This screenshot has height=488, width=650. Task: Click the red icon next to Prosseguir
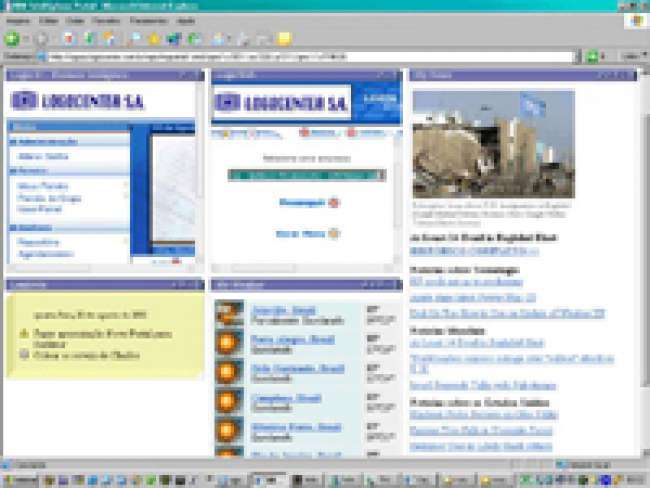point(334,202)
